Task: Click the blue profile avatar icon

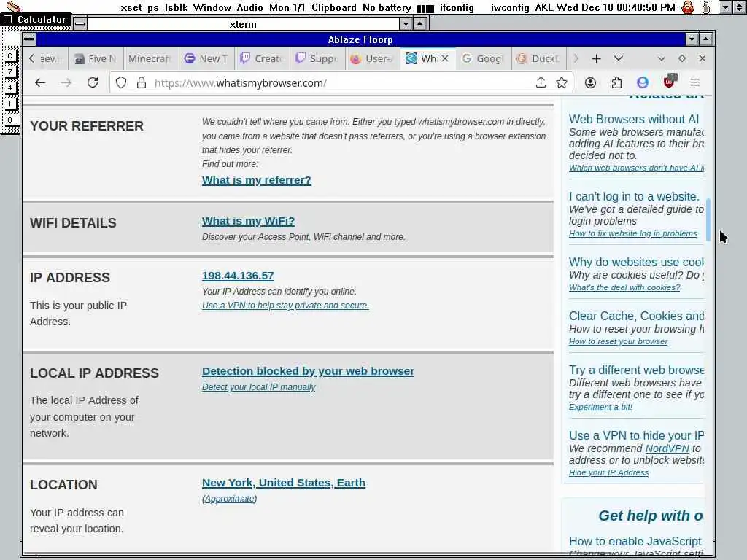Action: pos(643,83)
